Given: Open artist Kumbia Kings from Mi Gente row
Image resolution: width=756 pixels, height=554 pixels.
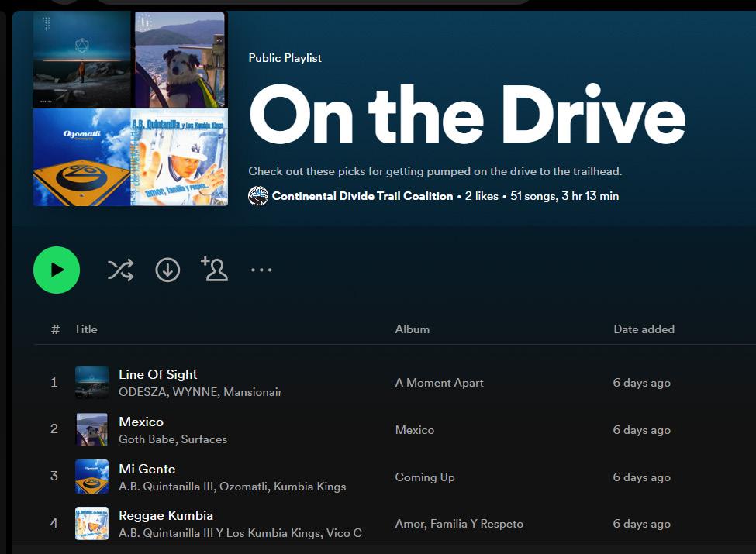Looking at the screenshot, I should tap(309, 487).
